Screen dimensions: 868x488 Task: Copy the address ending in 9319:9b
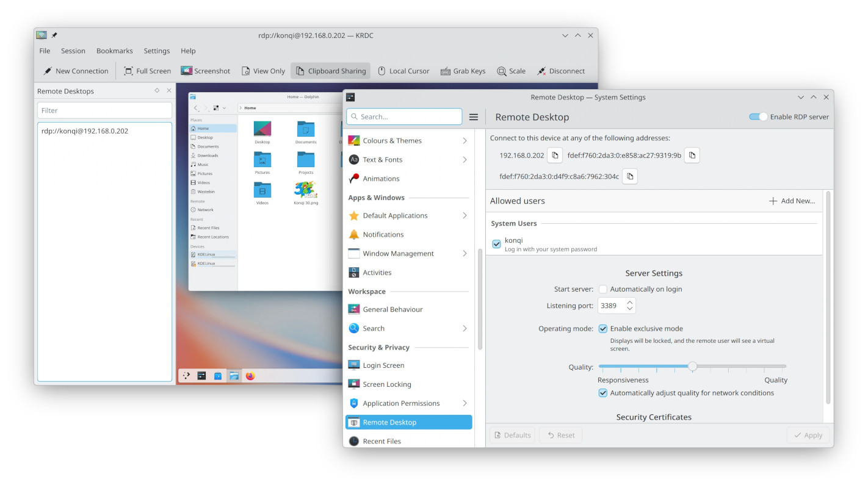click(x=692, y=156)
